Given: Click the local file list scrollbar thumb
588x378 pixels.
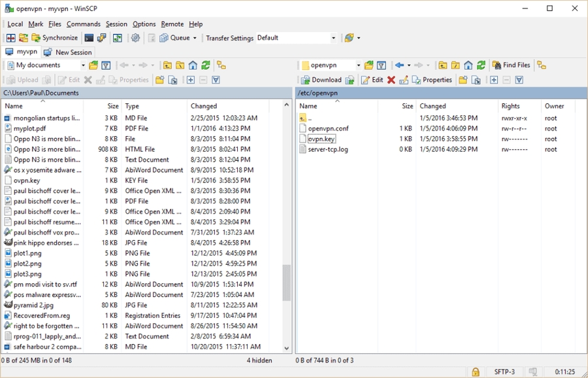Looking at the screenshot, I should coord(286,283).
